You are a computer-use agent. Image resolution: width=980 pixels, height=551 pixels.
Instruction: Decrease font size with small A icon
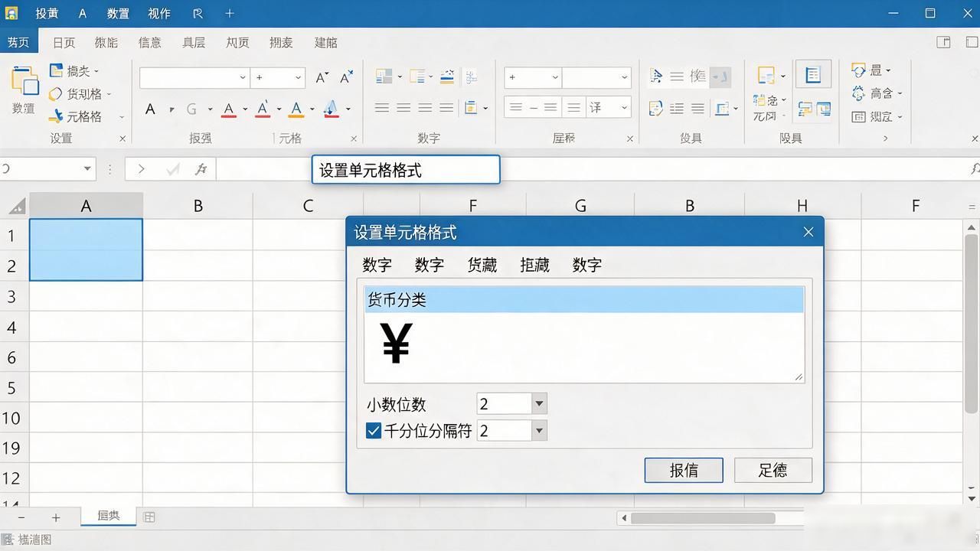coord(346,77)
